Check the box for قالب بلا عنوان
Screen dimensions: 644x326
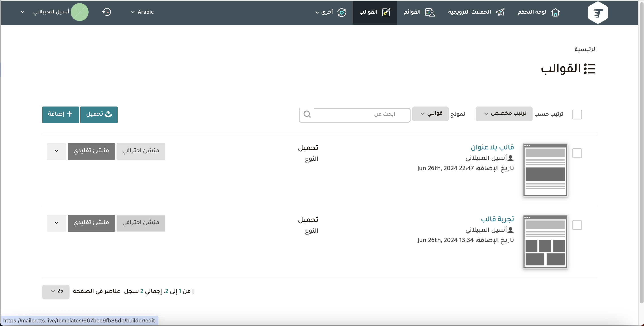click(x=577, y=153)
